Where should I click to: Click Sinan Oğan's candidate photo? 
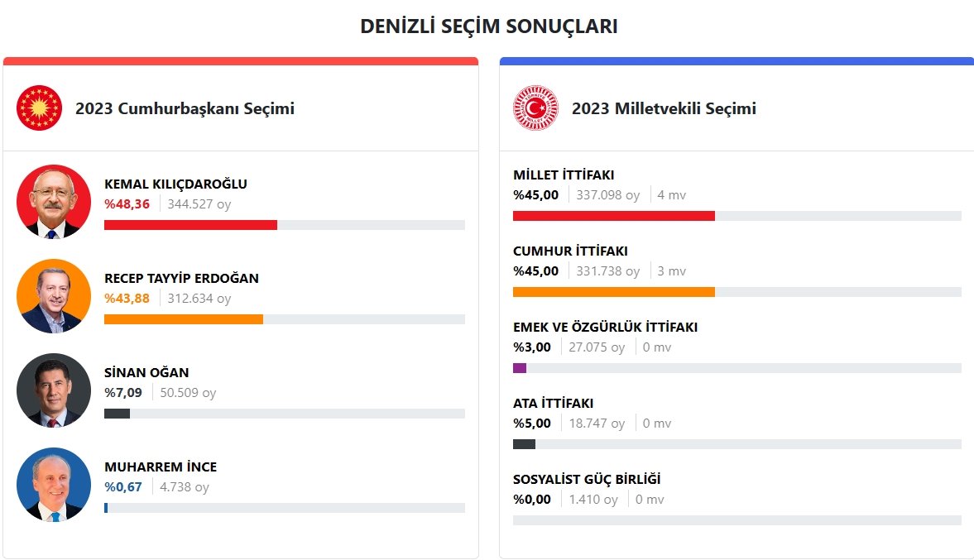click(54, 390)
